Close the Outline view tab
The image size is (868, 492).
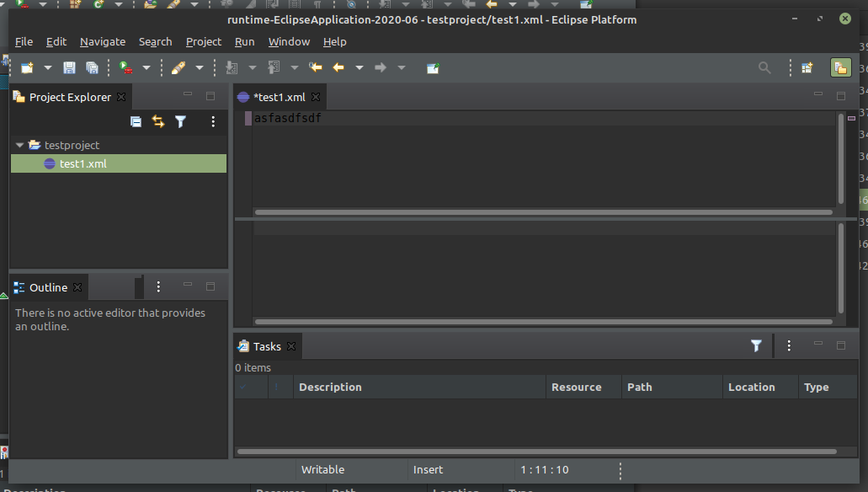click(x=78, y=287)
